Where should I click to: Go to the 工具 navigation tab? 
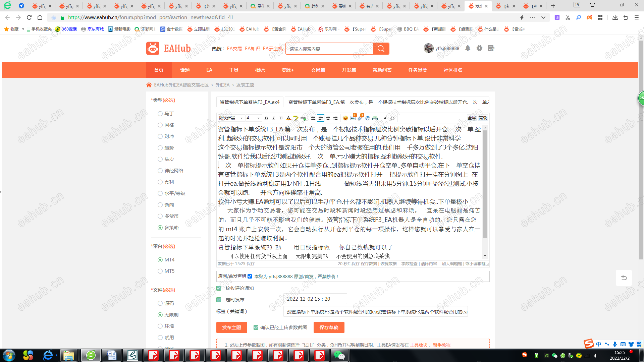[x=234, y=70]
